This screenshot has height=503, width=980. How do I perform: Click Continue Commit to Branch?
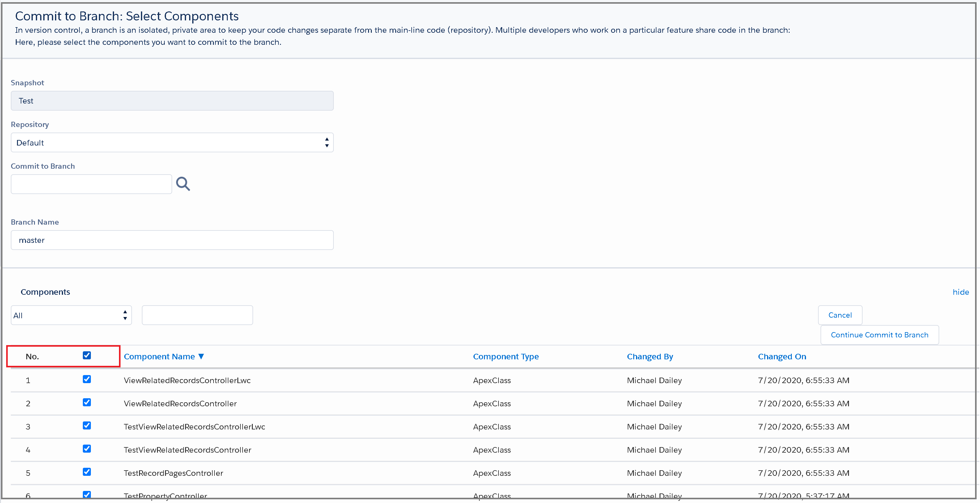pyautogui.click(x=880, y=335)
